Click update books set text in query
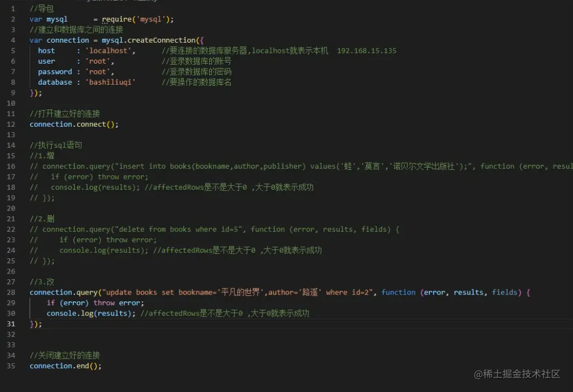 click(x=140, y=293)
